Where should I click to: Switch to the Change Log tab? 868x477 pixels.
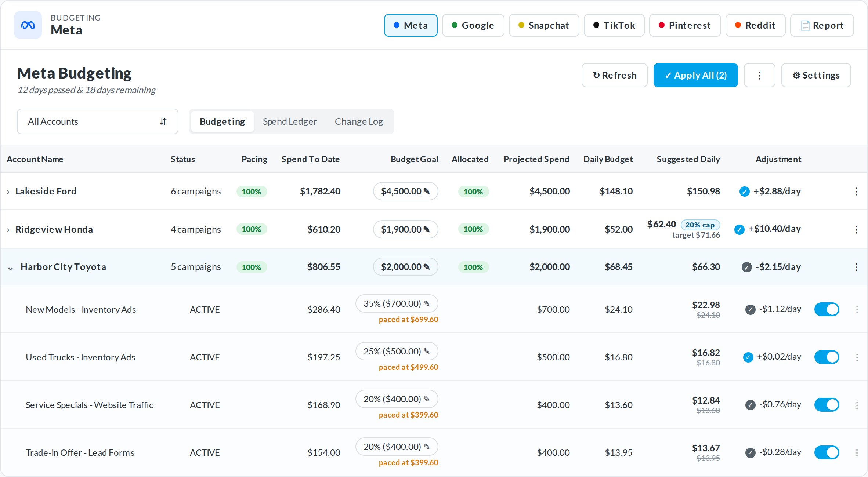point(359,121)
